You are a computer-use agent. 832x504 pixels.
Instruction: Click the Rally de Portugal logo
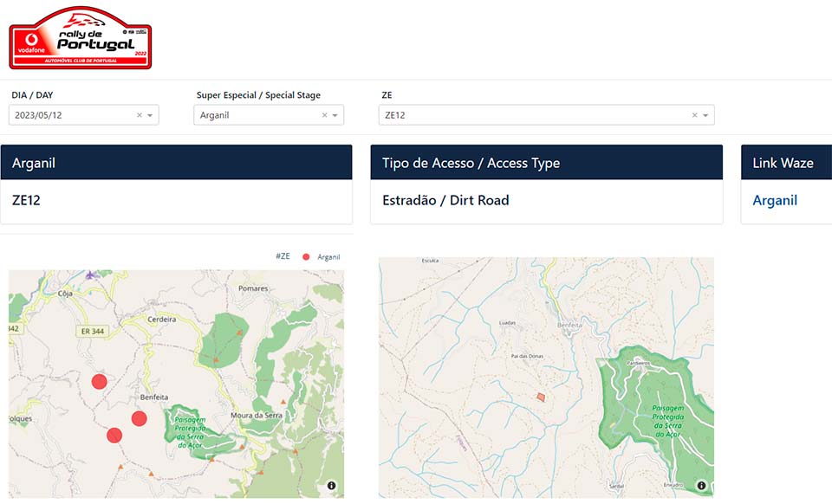80,38
